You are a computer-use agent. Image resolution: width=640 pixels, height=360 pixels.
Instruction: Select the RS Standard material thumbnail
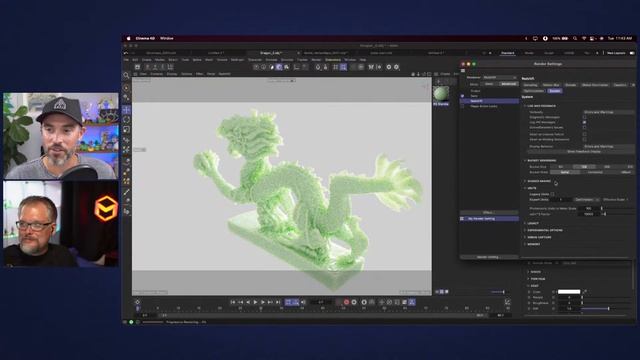[441, 93]
